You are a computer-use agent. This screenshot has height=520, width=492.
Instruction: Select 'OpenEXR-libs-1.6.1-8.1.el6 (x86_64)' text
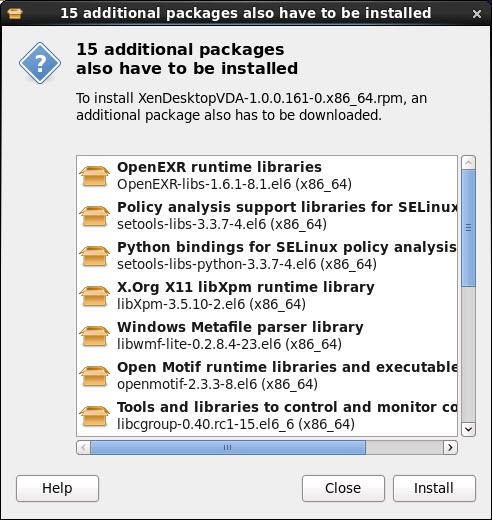click(x=234, y=184)
